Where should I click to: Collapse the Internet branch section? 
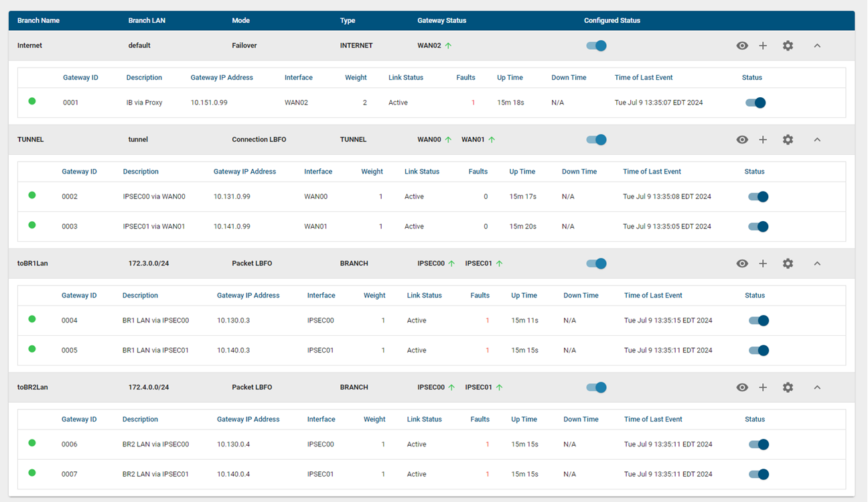pyautogui.click(x=817, y=46)
